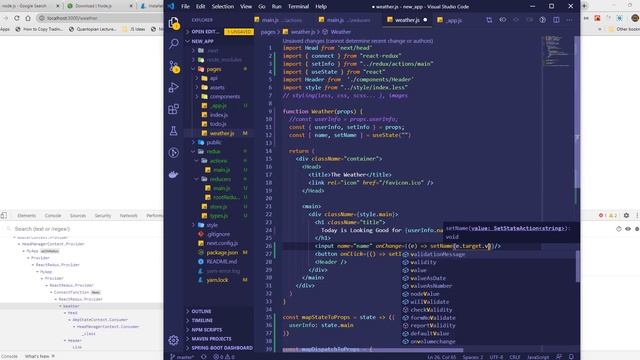Expand the style folder in explorer
Screen dimensions: 640x360
(x=212, y=225)
